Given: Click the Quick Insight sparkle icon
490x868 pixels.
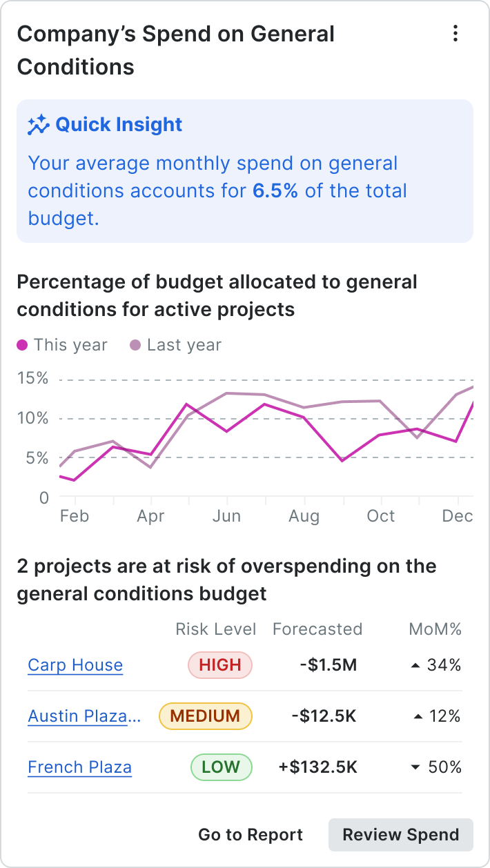Looking at the screenshot, I should click(x=40, y=124).
